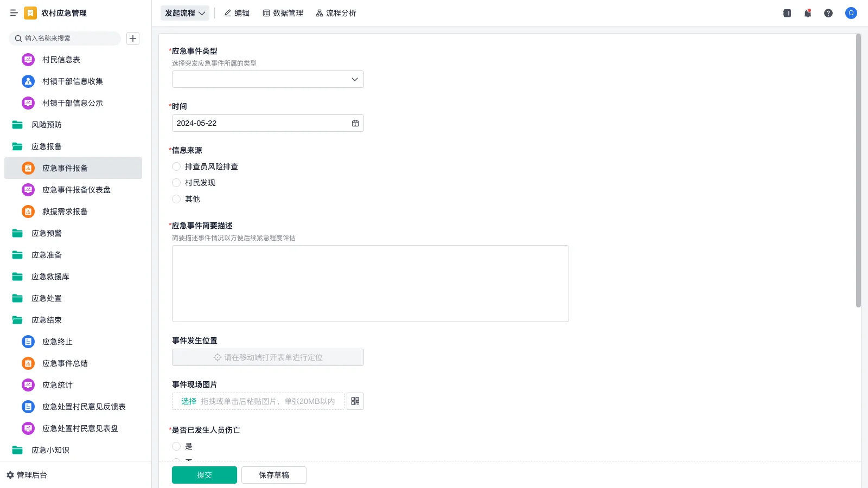This screenshot has height=488, width=868.
Task: Select 应急事件报备 in sidebar
Action: pos(73,168)
